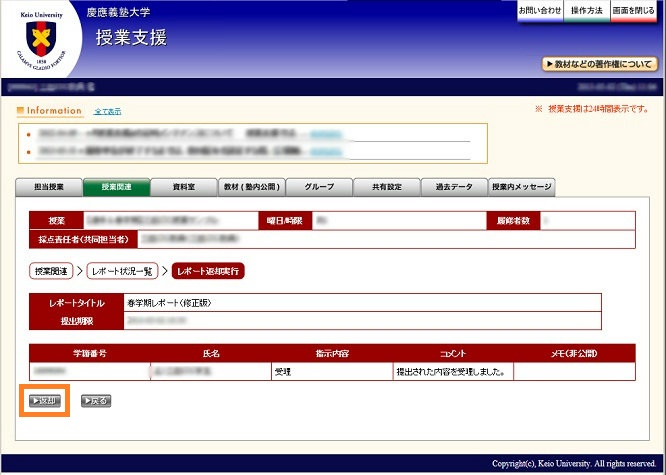The width and height of the screenshot is (666, 475).
Task: Click the 戻る back button
Action: [96, 401]
